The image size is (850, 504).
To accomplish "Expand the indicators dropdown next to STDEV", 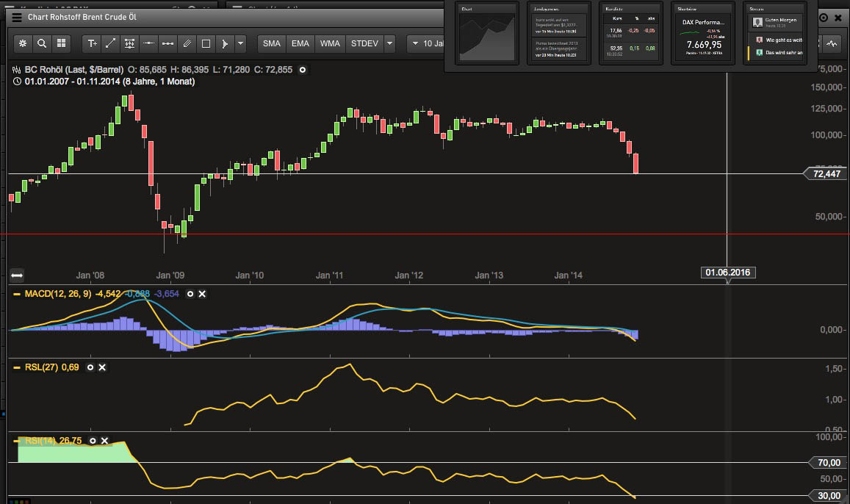I will [x=389, y=43].
